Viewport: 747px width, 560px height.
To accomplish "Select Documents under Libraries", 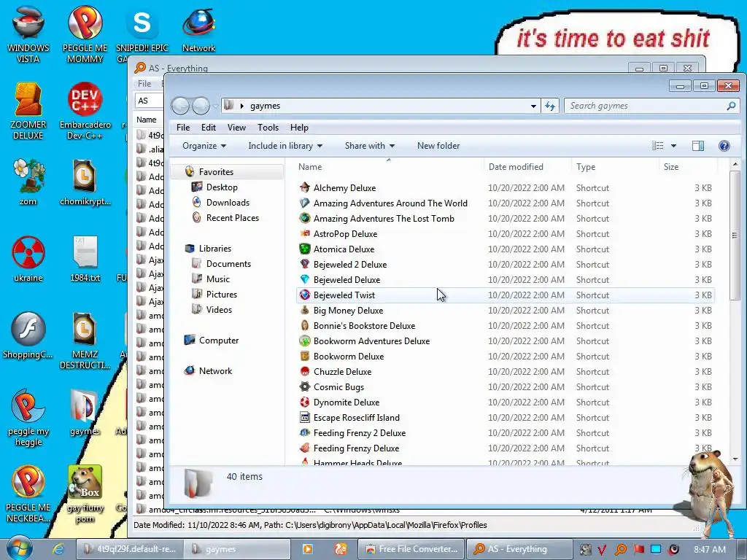I will (228, 263).
